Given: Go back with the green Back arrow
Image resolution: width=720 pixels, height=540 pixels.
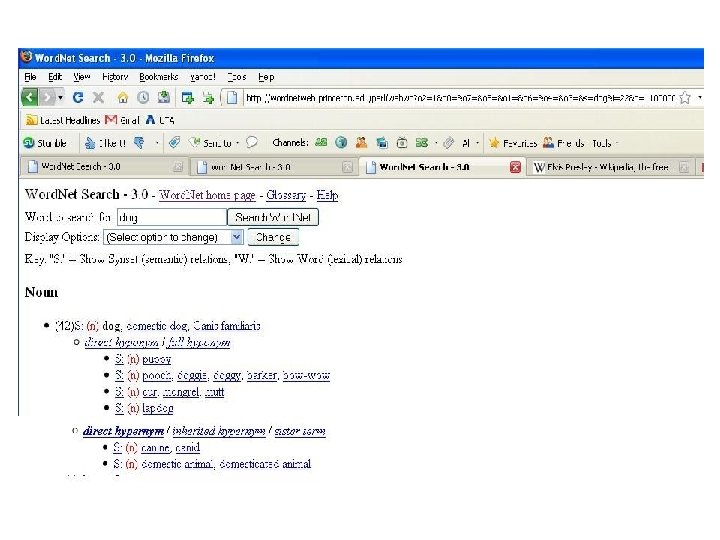Looking at the screenshot, I should (x=29, y=97).
